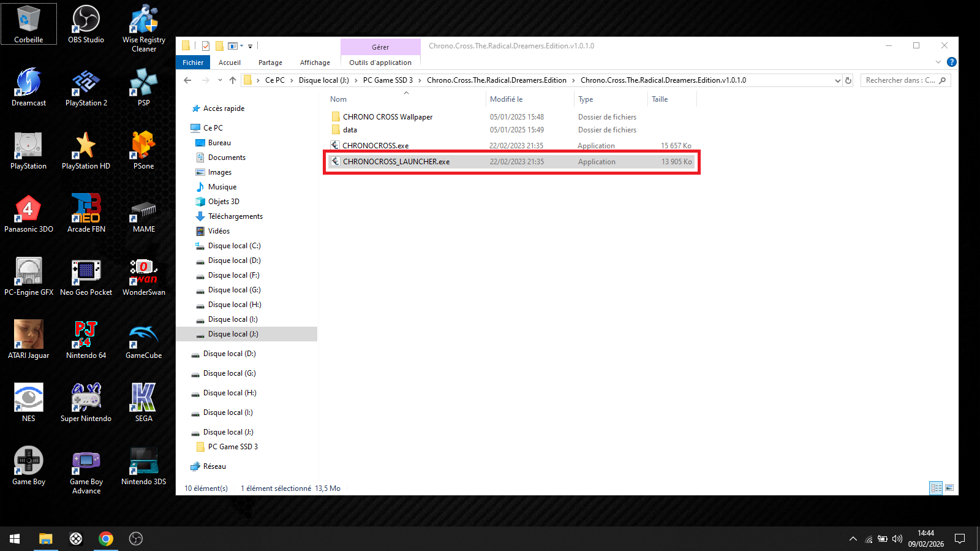Select the CHRONOCROSS.exe file
Viewport: 980px width, 551px height.
coord(375,146)
